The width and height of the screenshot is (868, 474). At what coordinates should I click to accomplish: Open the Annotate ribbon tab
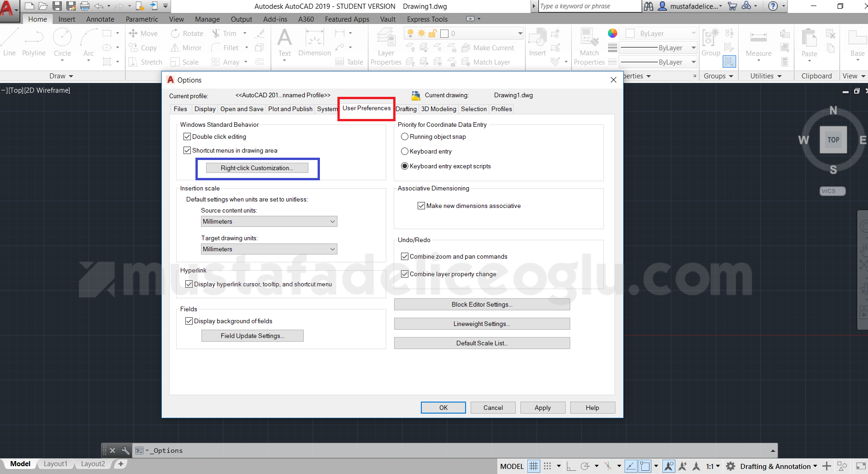click(x=100, y=19)
